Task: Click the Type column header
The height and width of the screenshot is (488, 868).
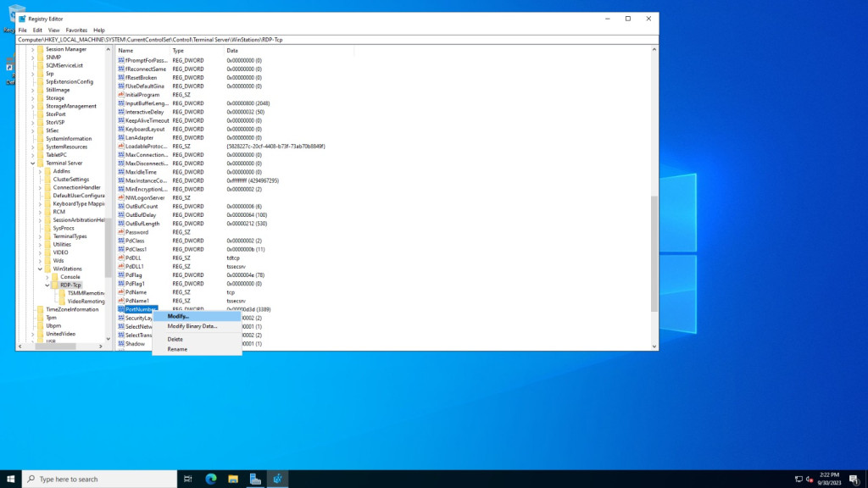Action: [x=197, y=50]
